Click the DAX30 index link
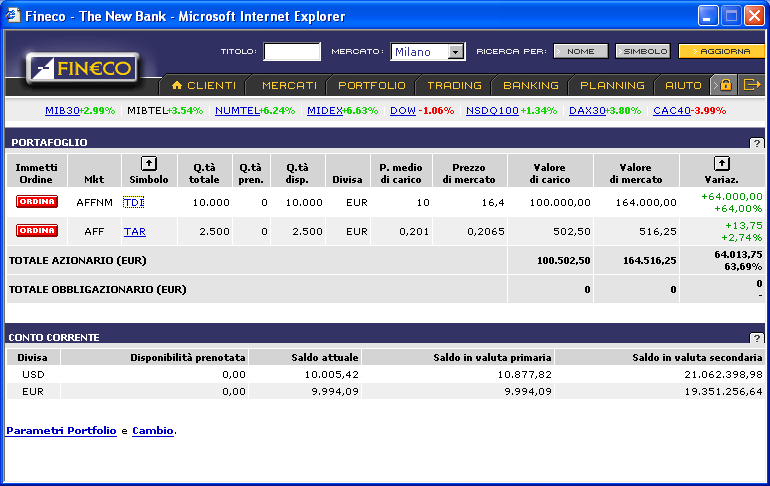 [587, 110]
